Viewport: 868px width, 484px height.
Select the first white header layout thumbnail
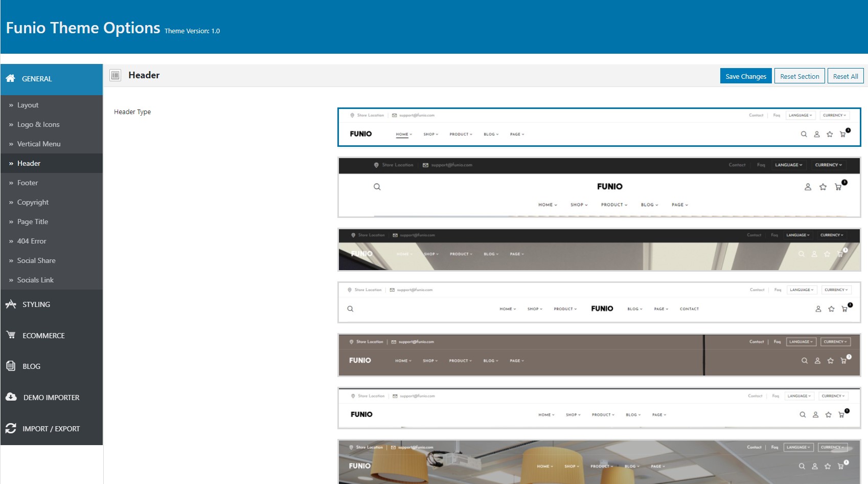click(x=599, y=127)
